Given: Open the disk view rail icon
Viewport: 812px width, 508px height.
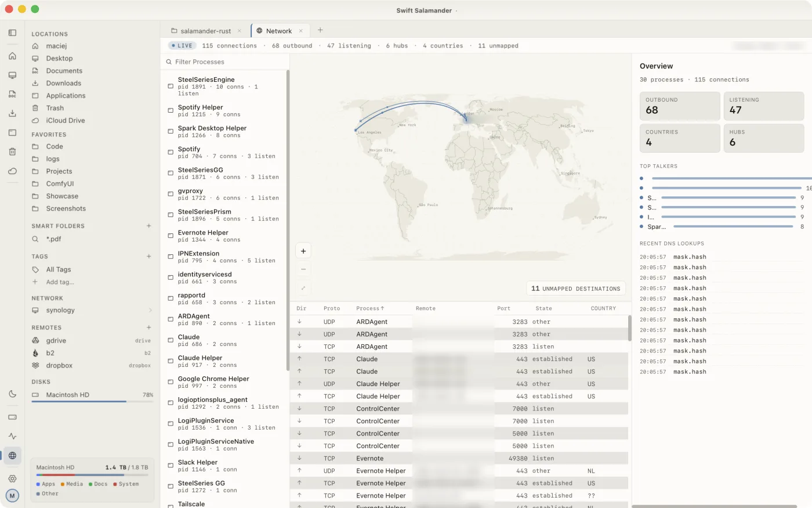Looking at the screenshot, I should pyautogui.click(x=12, y=417).
